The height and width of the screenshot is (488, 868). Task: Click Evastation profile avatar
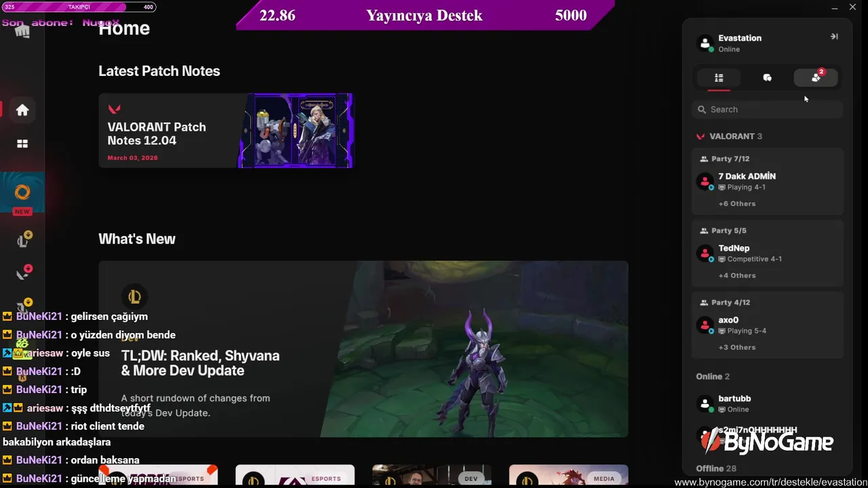point(705,43)
